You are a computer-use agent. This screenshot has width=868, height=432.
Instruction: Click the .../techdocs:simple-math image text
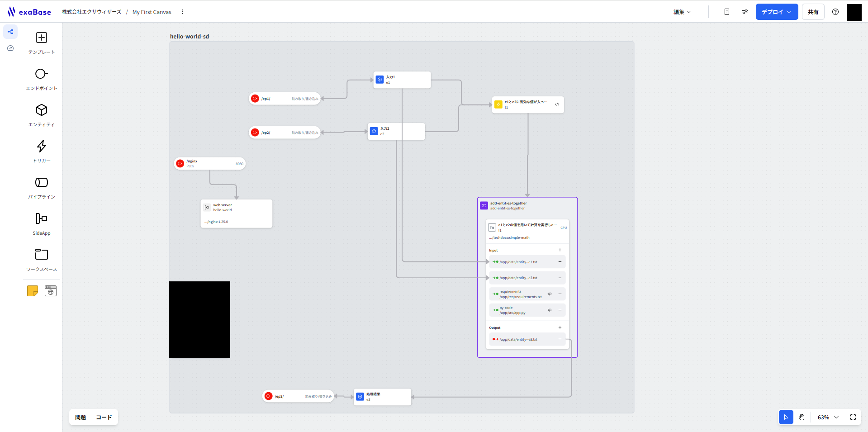point(509,237)
